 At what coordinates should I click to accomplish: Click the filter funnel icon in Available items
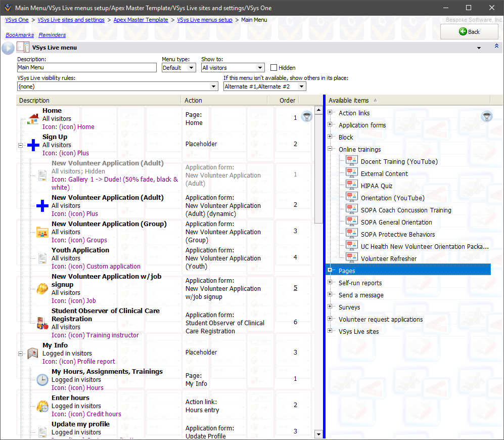coord(486,117)
